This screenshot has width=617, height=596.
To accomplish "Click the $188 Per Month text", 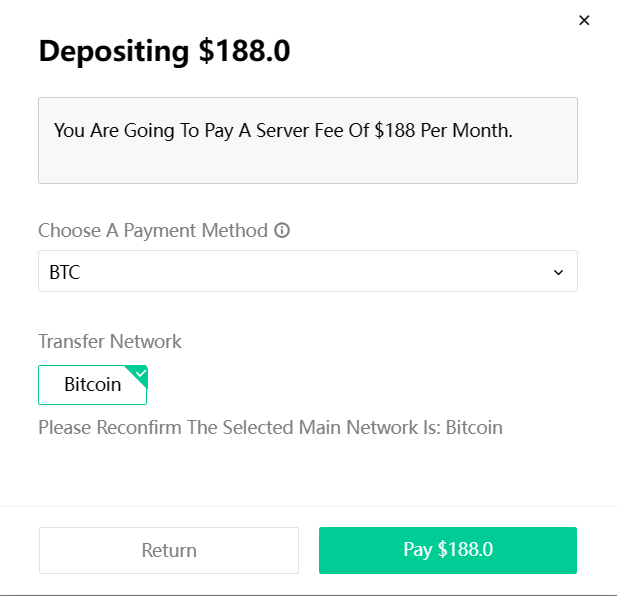I will coord(443,130).
